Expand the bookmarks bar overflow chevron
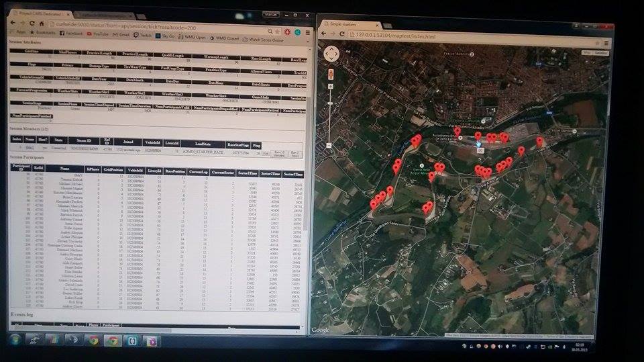644x362 pixels. click(x=309, y=40)
